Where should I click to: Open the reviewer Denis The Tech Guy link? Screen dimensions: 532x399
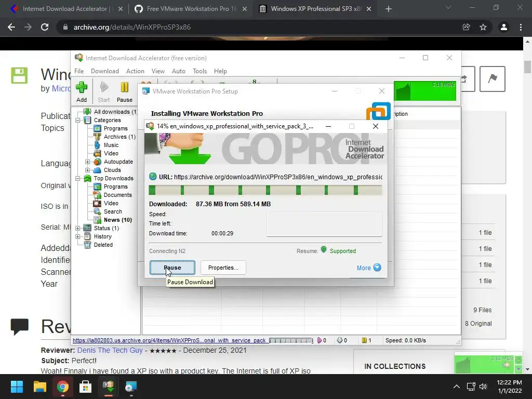(x=110, y=350)
